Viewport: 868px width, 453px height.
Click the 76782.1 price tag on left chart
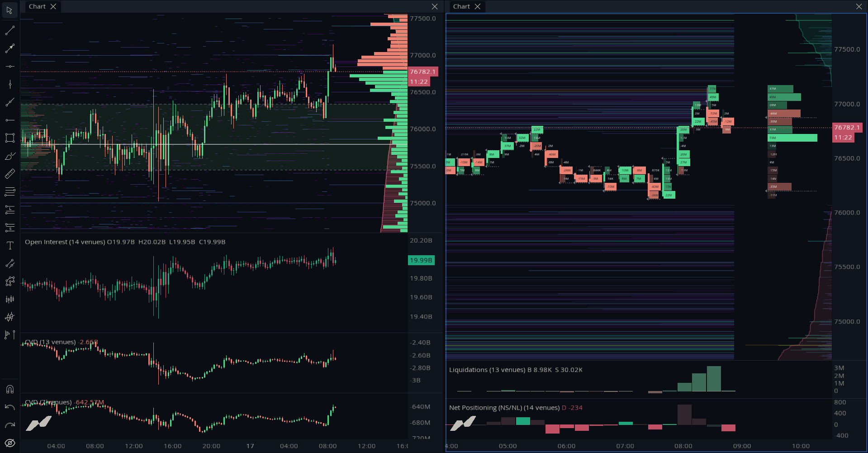click(x=422, y=72)
